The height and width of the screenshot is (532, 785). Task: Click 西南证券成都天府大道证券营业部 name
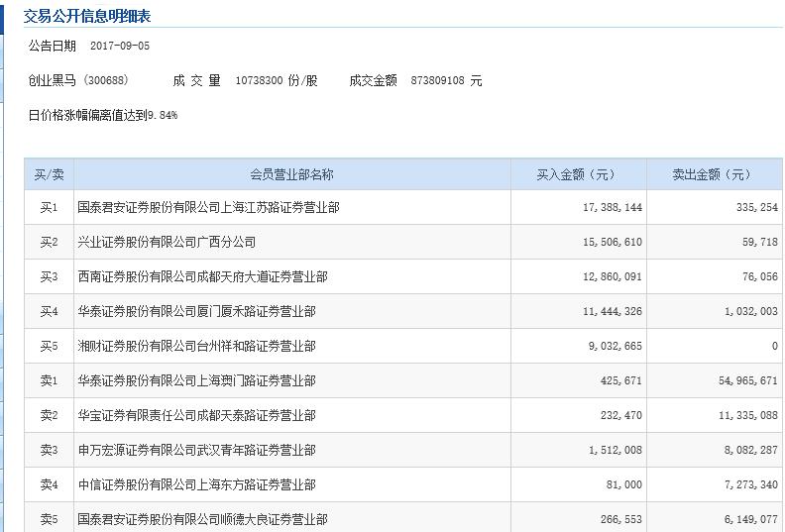(203, 276)
